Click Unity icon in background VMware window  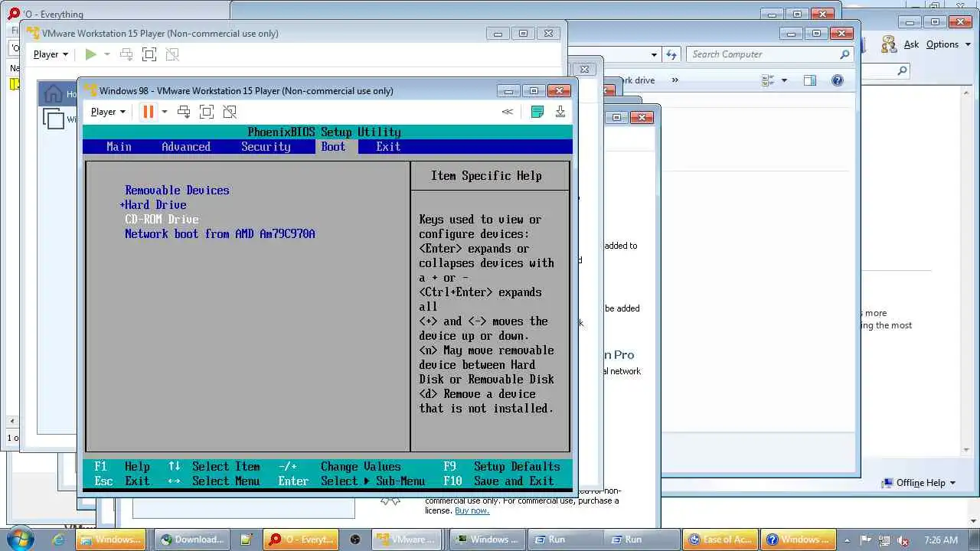[x=172, y=54]
